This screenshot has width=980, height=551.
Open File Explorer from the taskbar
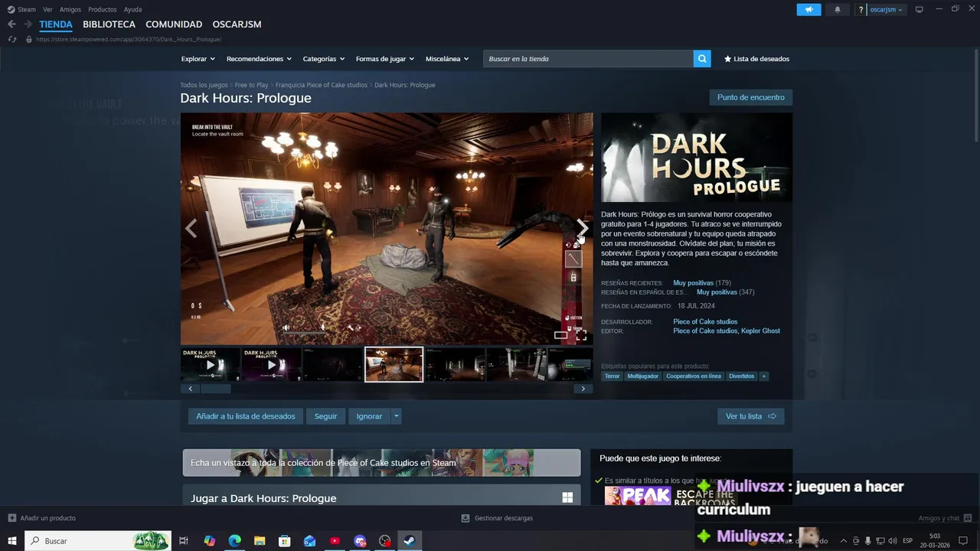coord(260,541)
